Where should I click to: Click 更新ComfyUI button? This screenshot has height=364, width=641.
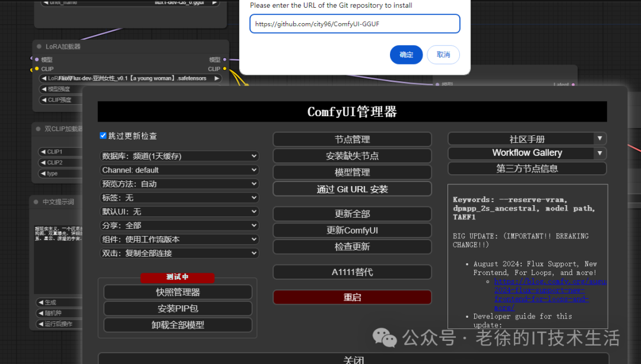point(352,231)
